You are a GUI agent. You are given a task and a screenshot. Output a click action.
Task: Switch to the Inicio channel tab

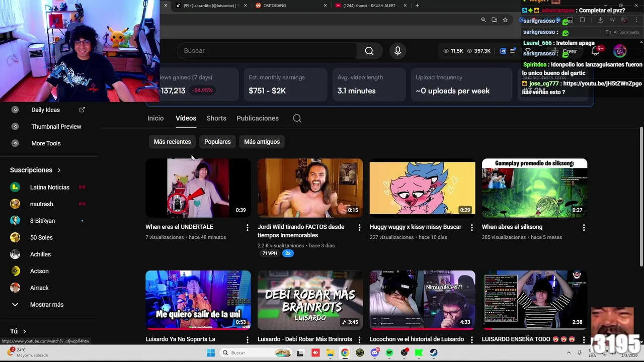pyautogui.click(x=155, y=118)
